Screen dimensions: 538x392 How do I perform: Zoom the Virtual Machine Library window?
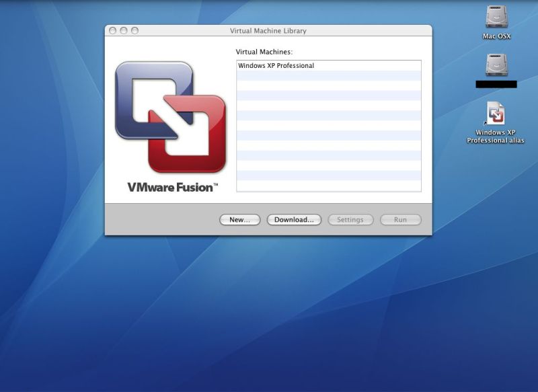(x=135, y=31)
